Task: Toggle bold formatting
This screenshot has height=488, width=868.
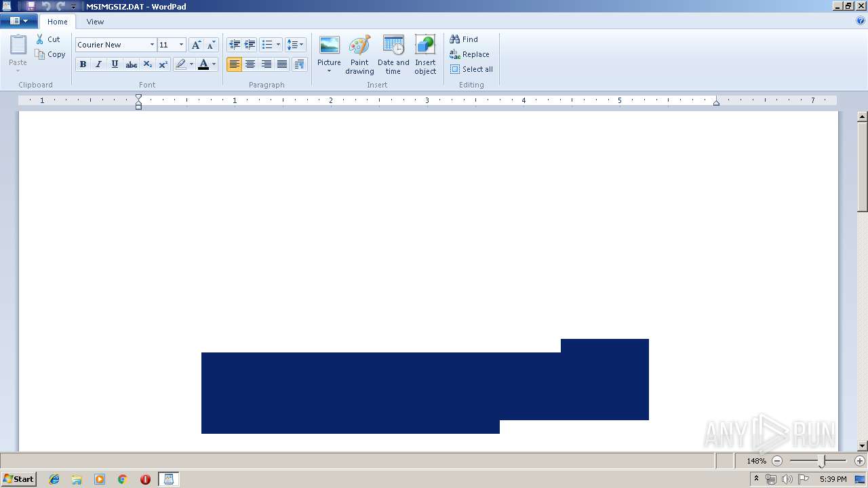Action: 83,64
